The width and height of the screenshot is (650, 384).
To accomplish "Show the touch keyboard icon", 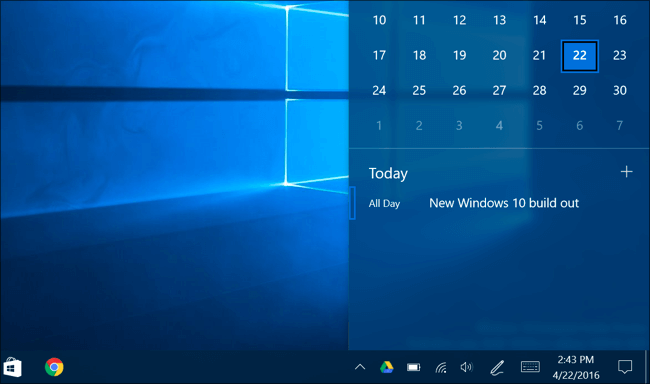I will click(x=530, y=367).
